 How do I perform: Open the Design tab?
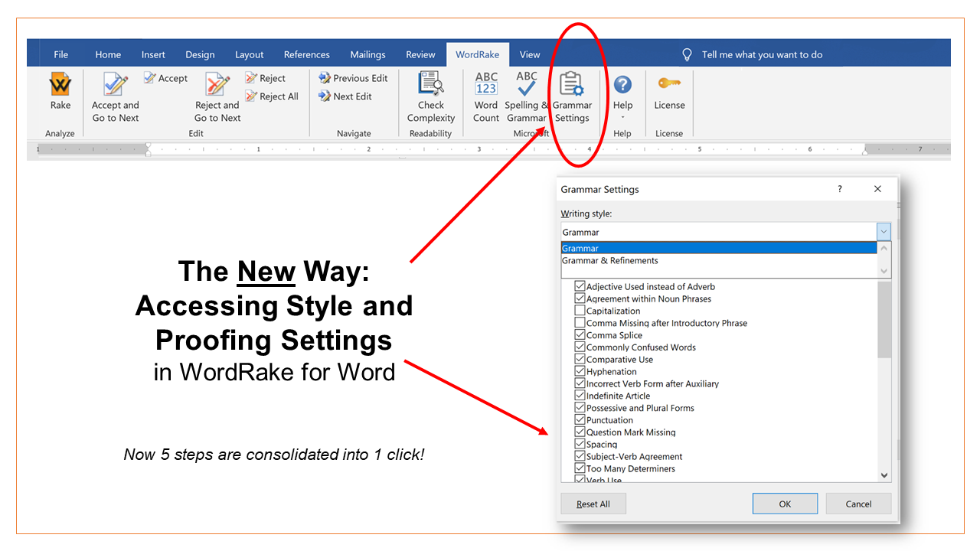tap(200, 54)
